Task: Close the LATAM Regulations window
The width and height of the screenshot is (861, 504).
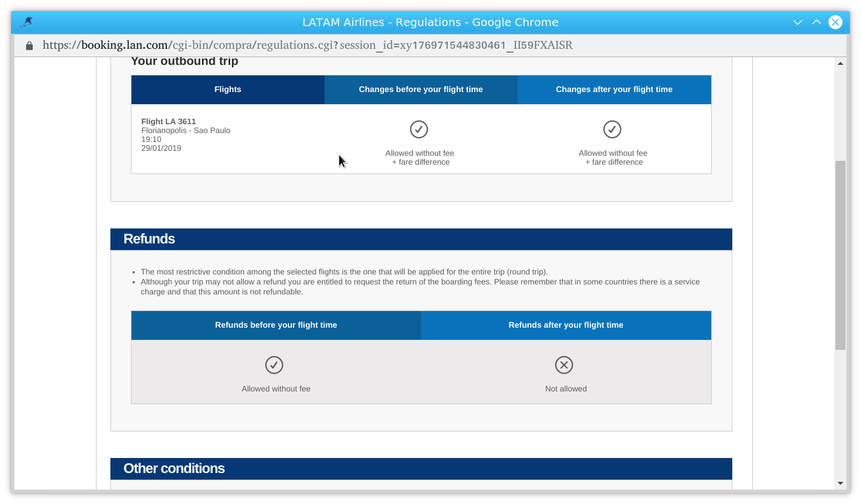Action: tap(835, 22)
